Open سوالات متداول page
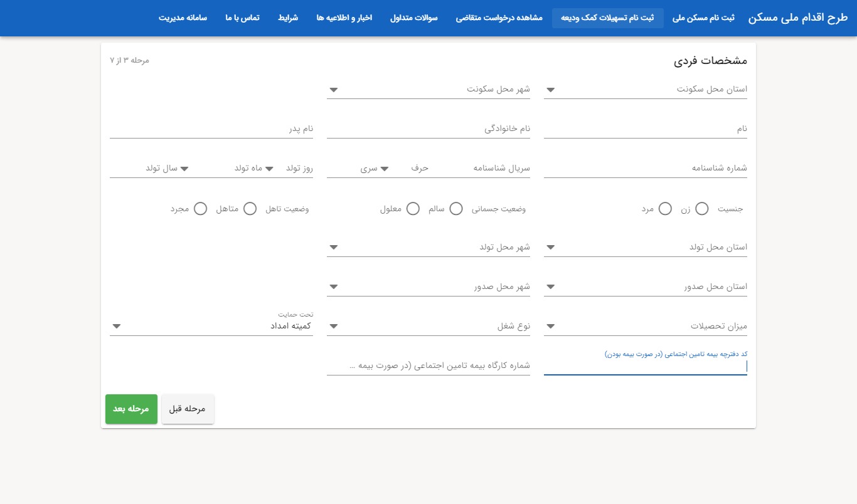Screen dimensions: 857x504 pyautogui.click(x=414, y=18)
